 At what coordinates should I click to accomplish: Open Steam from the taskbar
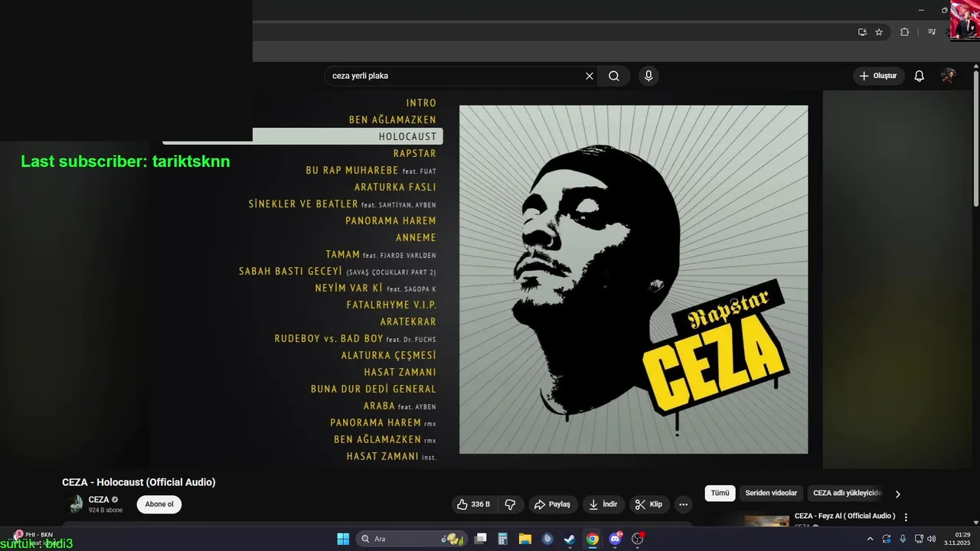click(x=570, y=539)
